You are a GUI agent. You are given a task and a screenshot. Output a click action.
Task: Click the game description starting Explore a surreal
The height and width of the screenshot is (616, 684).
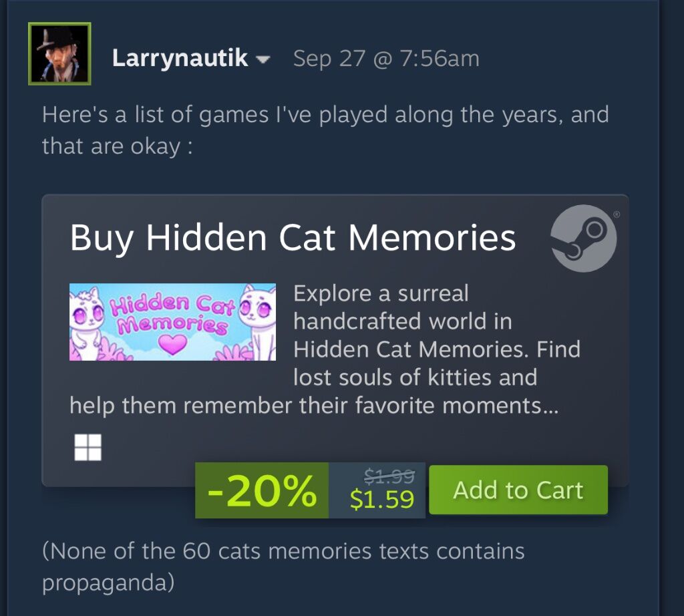point(325,349)
